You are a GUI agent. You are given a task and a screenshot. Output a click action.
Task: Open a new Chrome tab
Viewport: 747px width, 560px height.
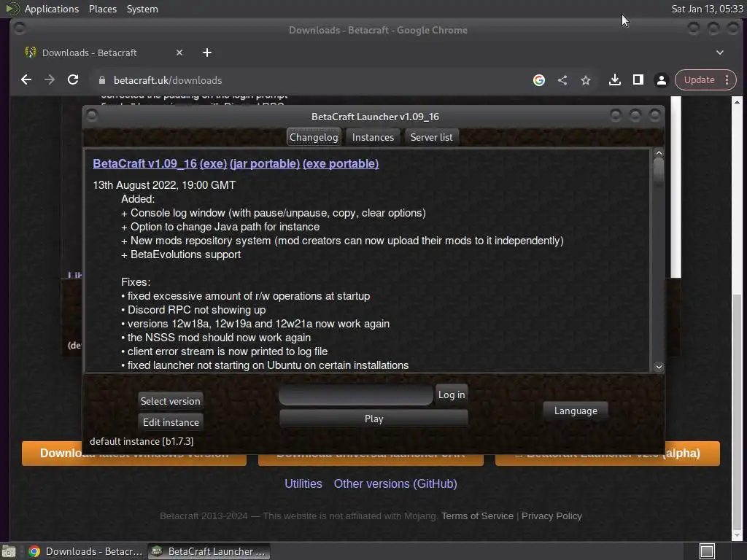click(x=206, y=52)
